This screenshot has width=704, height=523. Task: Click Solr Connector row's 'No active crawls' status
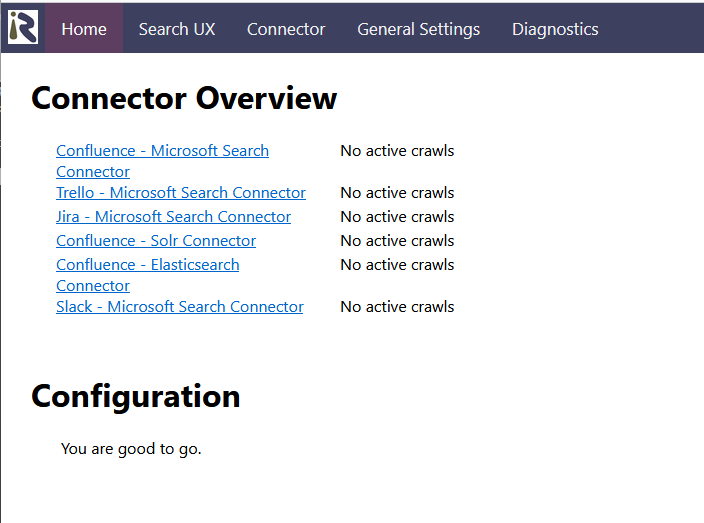click(397, 241)
